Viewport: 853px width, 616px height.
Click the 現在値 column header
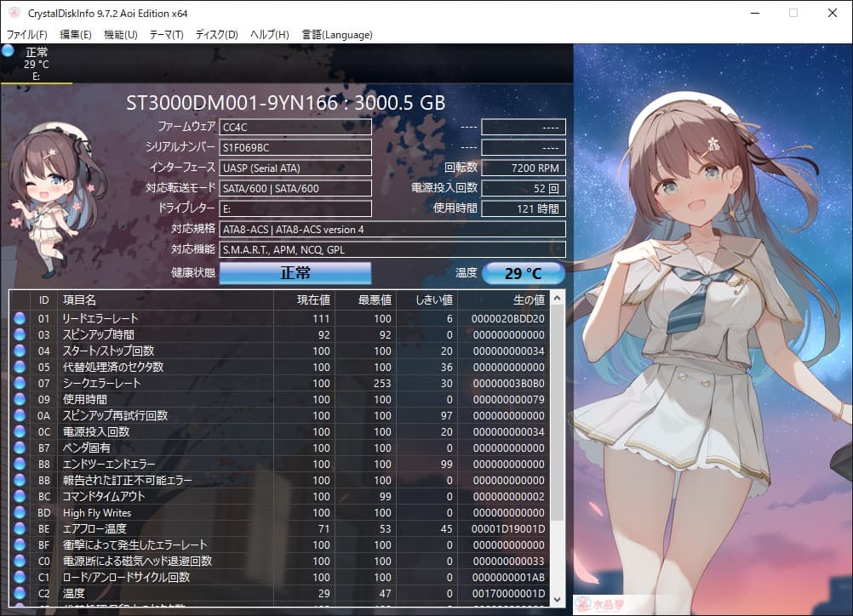pos(304,300)
